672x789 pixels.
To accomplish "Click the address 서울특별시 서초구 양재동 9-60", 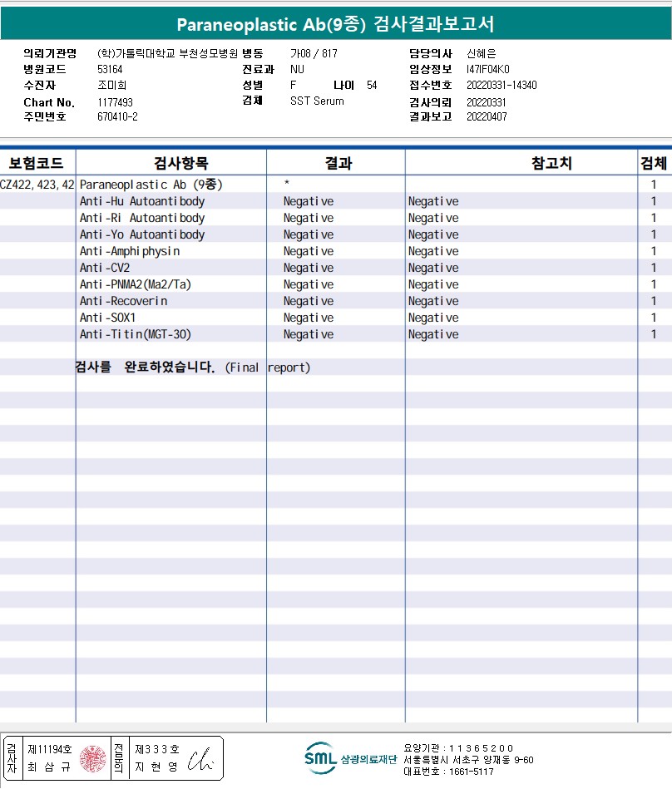I will pyautogui.click(x=468, y=760).
